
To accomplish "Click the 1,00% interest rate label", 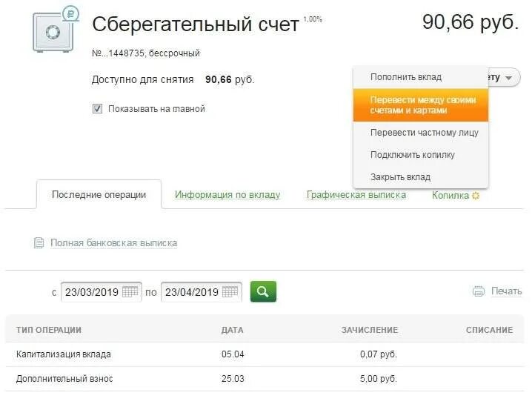I will point(313,19).
